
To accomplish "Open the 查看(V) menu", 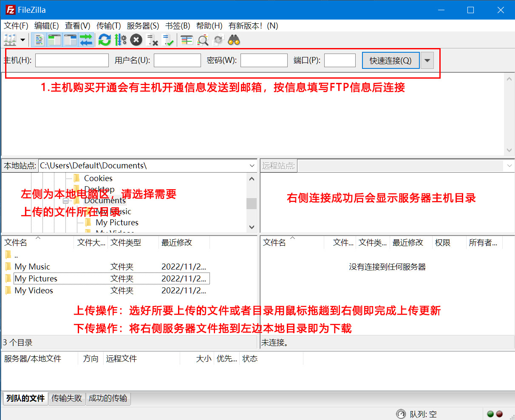I will [78, 26].
